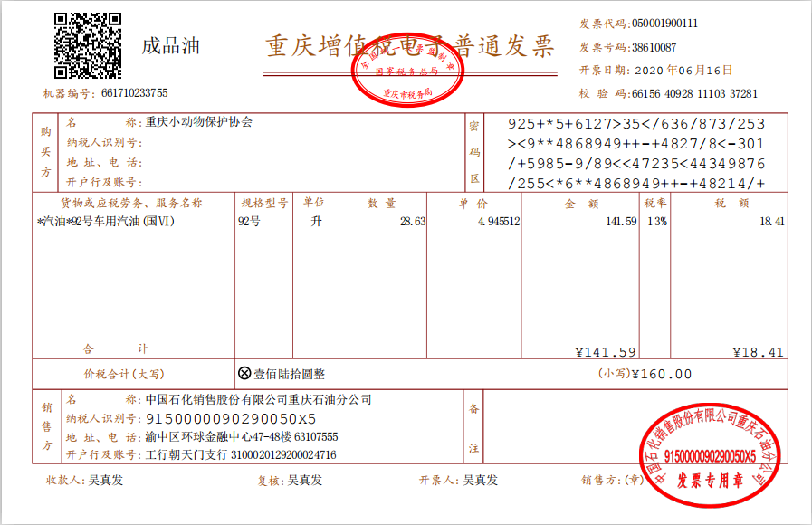Click tax rate 13%
Image resolution: width=812 pixels, height=525 pixels.
(x=657, y=222)
